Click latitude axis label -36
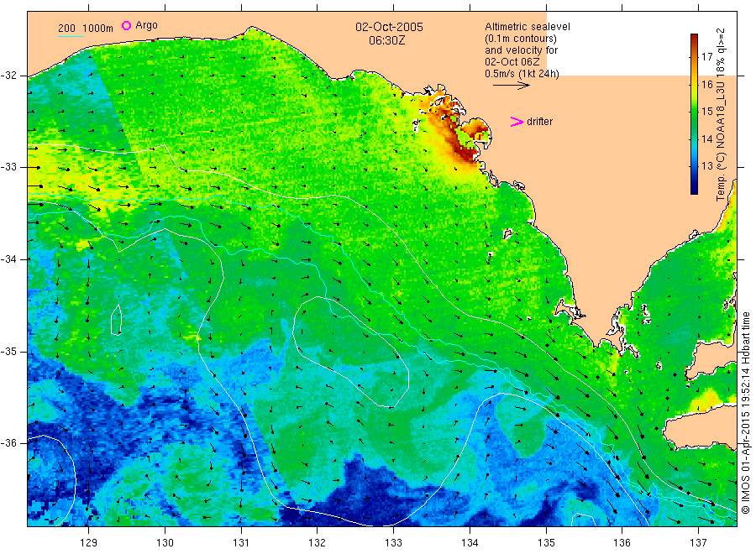This screenshot has width=756, height=554. pyautogui.click(x=8, y=442)
